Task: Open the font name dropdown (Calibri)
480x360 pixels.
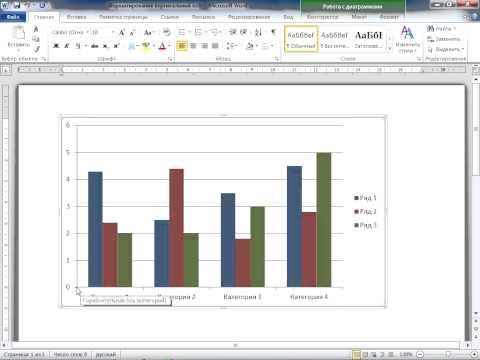Action: (87, 32)
